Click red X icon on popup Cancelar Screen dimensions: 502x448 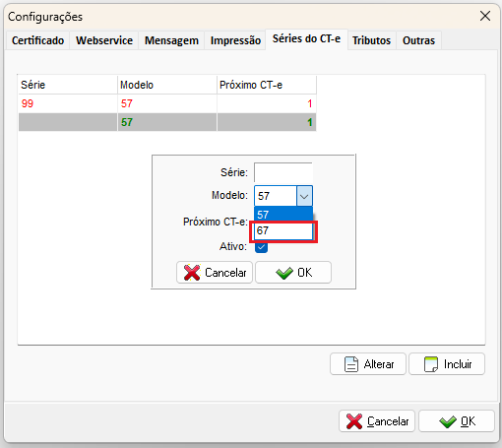click(x=192, y=273)
